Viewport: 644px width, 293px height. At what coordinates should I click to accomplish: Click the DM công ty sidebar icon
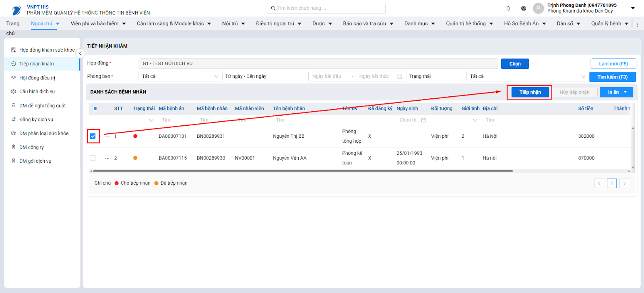pyautogui.click(x=13, y=147)
